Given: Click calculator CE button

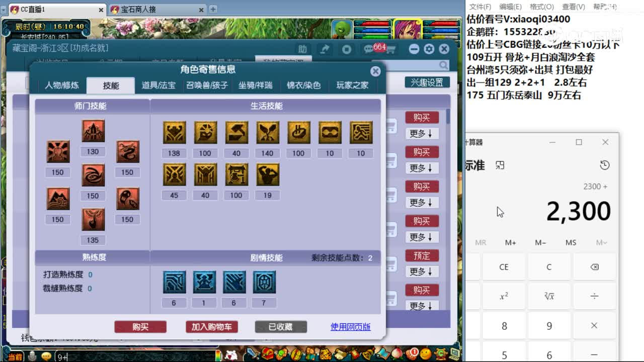Looking at the screenshot, I should click(x=504, y=267).
